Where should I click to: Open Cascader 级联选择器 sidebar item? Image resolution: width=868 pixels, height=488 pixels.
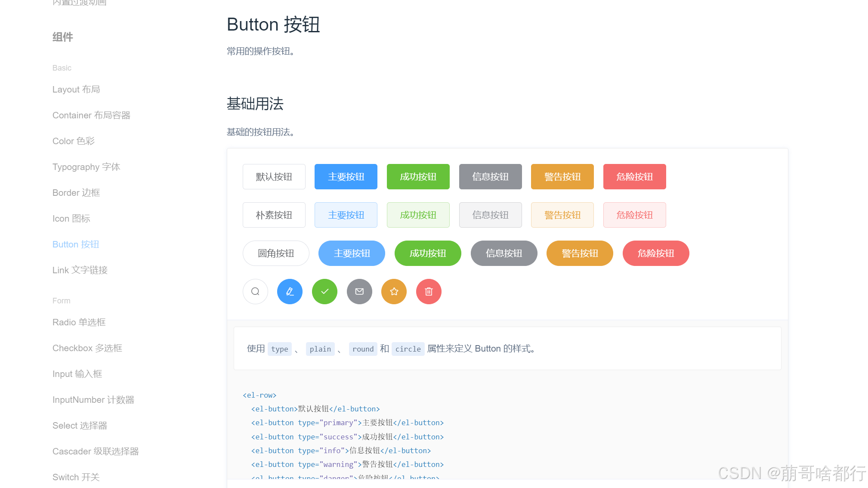click(96, 451)
